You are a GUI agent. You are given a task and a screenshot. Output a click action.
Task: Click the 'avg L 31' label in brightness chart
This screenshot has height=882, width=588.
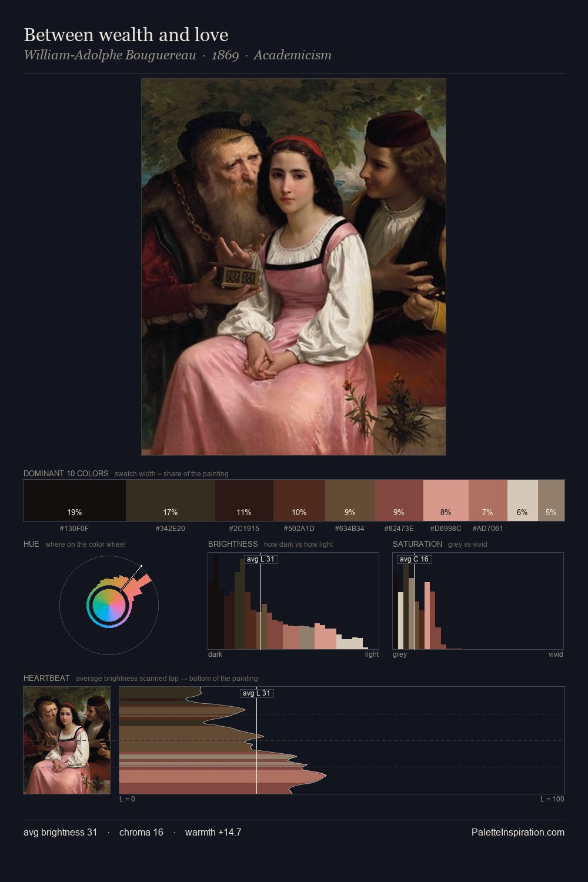(x=260, y=559)
